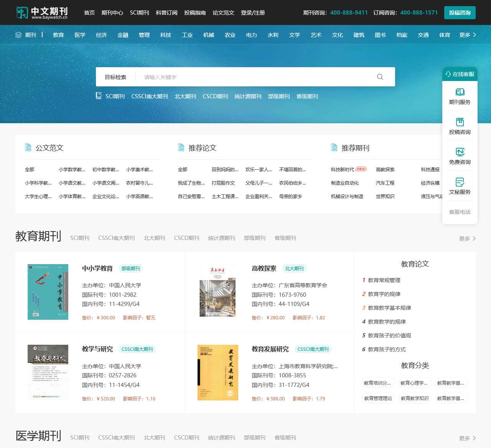
Task: Click 省级期刊 link below search box
Action: pos(307,96)
